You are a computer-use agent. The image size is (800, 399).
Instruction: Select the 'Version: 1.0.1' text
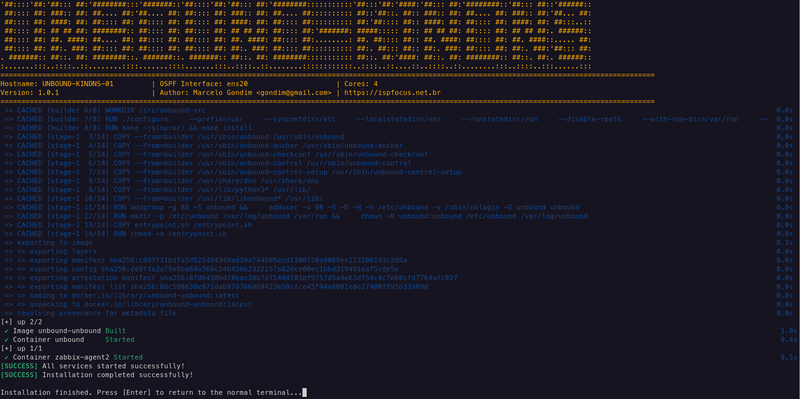(30, 93)
